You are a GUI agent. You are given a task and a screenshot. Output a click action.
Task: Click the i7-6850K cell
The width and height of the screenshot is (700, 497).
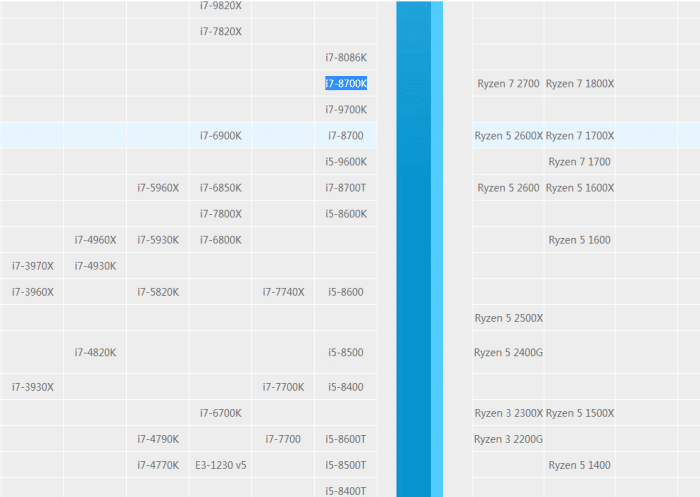221,188
